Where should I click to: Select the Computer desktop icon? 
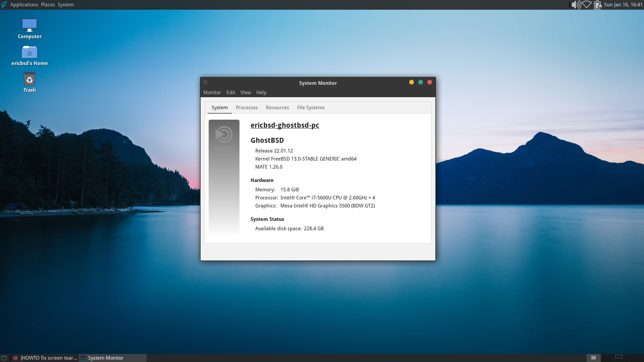[30, 25]
